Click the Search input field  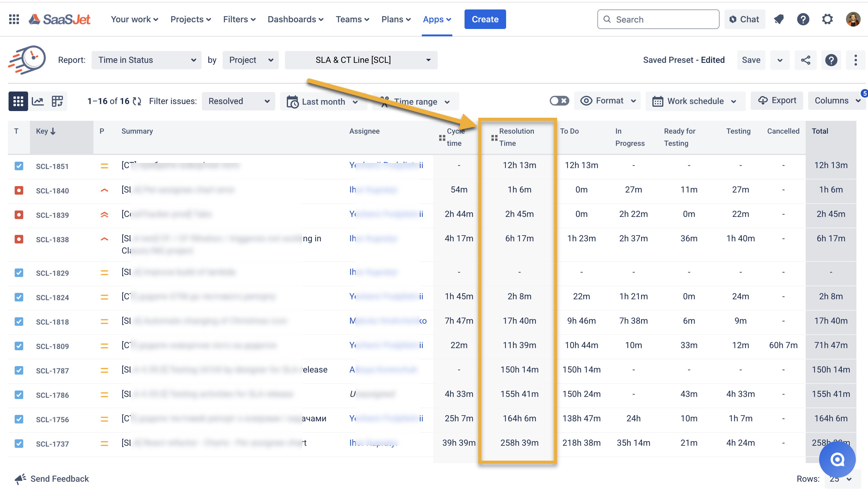point(658,19)
